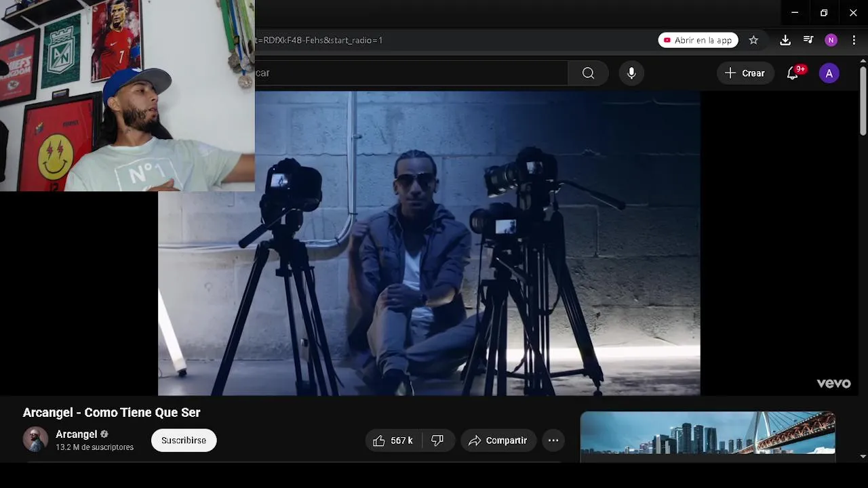Restore down the browser window
The image size is (868, 488).
tap(824, 12)
